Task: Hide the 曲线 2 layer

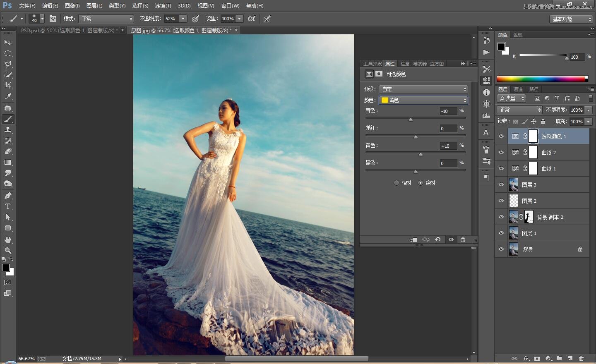Action: coord(501,153)
